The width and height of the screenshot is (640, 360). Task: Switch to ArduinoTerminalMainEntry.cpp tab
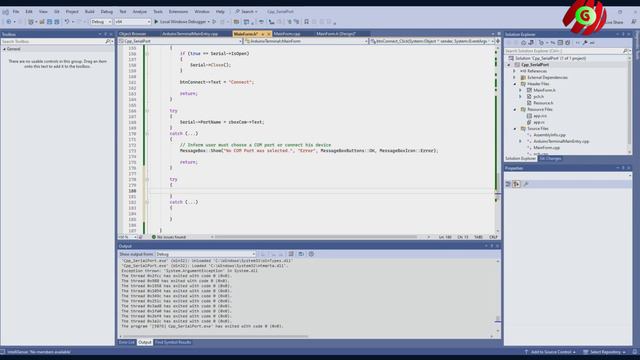coord(190,34)
